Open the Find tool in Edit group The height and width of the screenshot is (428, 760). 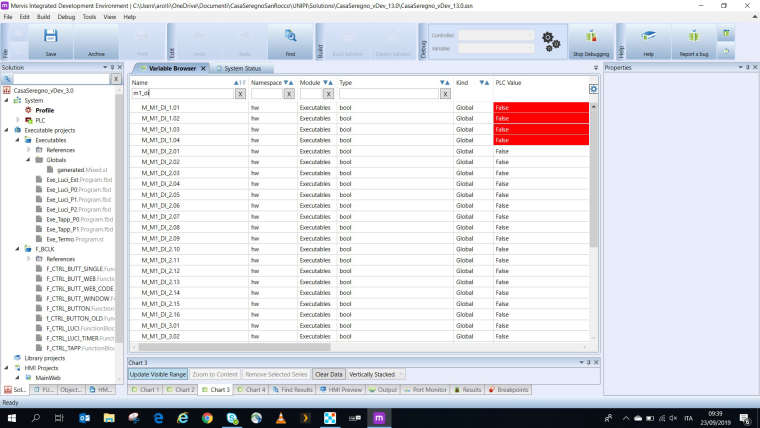click(290, 42)
